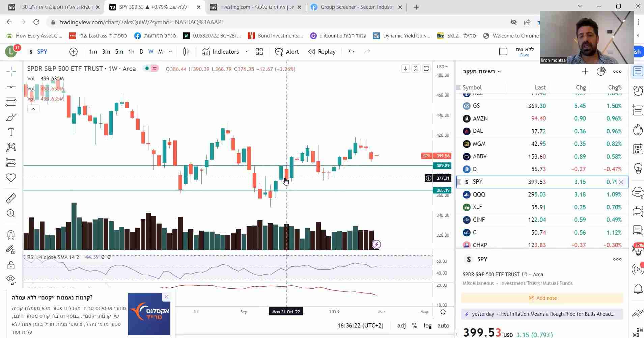Start bar Replay mode
Image resolution: width=644 pixels, height=338 pixels.
(322, 52)
